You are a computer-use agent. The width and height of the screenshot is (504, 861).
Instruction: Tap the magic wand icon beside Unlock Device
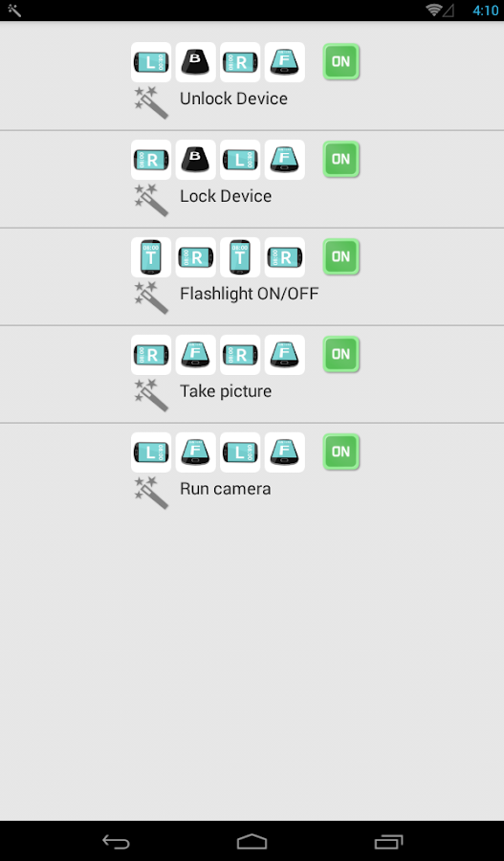coord(151,102)
